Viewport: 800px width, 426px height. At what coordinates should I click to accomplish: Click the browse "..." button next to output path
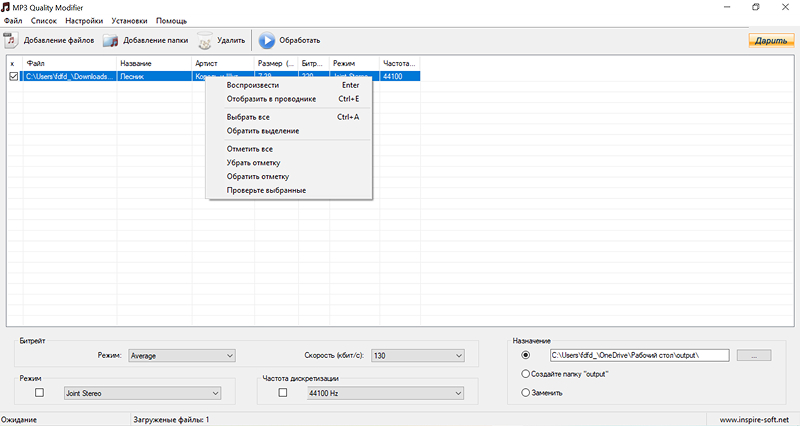759,355
